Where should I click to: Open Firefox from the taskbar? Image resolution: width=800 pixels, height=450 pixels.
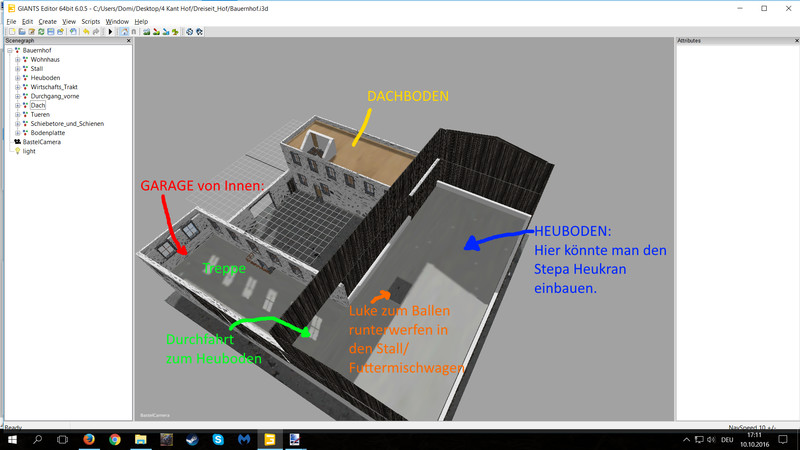89,440
